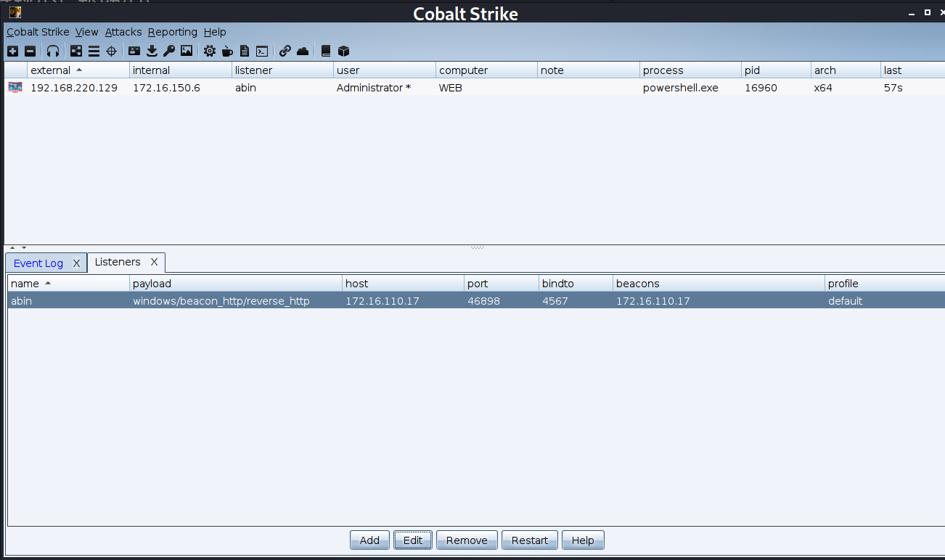Sort sessions by the listener column header

(283, 70)
